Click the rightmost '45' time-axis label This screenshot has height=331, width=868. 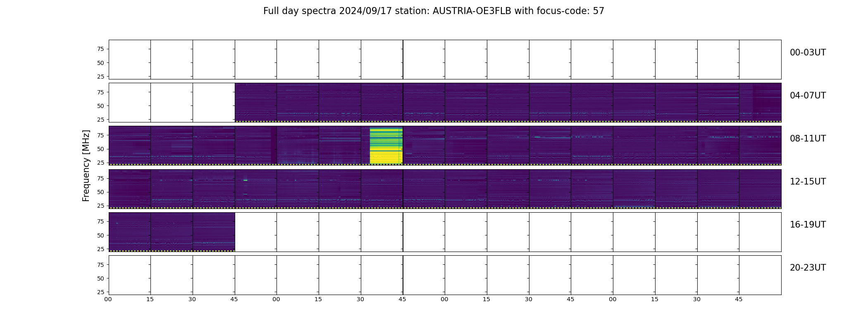pyautogui.click(x=739, y=299)
